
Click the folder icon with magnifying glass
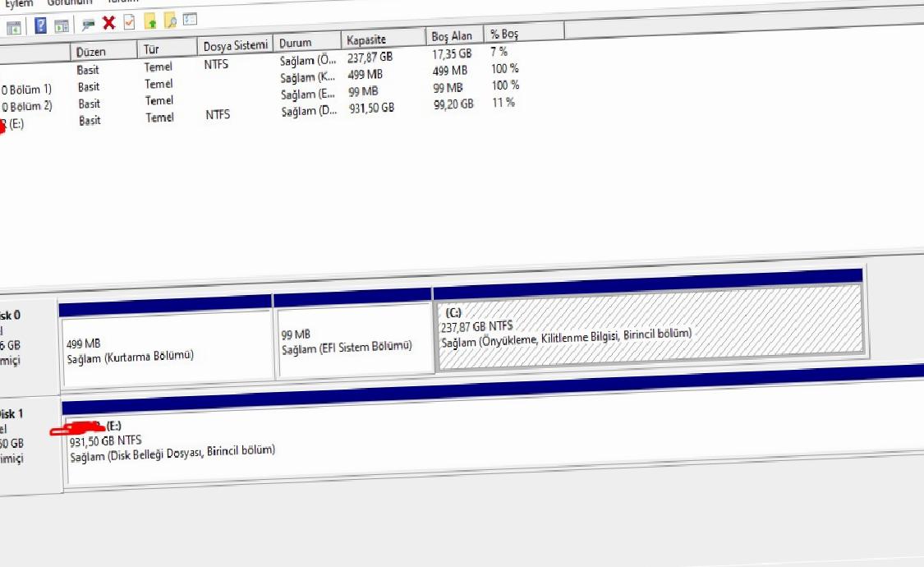(x=170, y=21)
